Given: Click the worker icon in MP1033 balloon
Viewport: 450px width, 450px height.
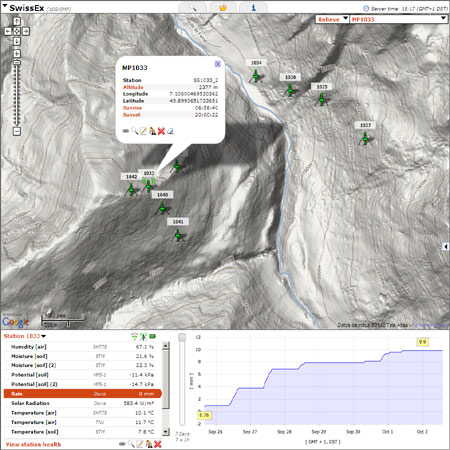Looking at the screenshot, I should [152, 131].
